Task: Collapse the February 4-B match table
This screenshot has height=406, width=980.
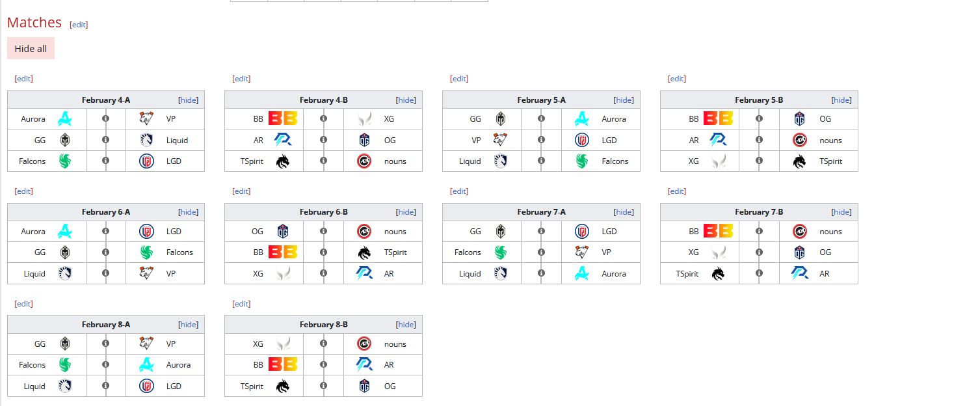Action: [406, 100]
